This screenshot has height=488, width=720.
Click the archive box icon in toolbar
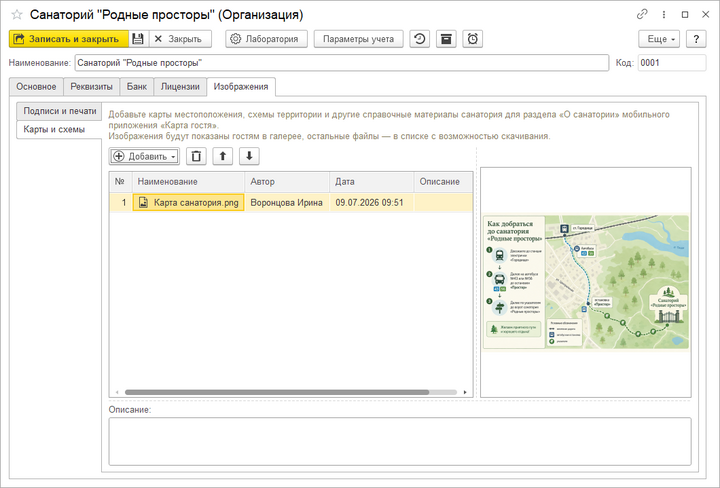[x=446, y=39]
